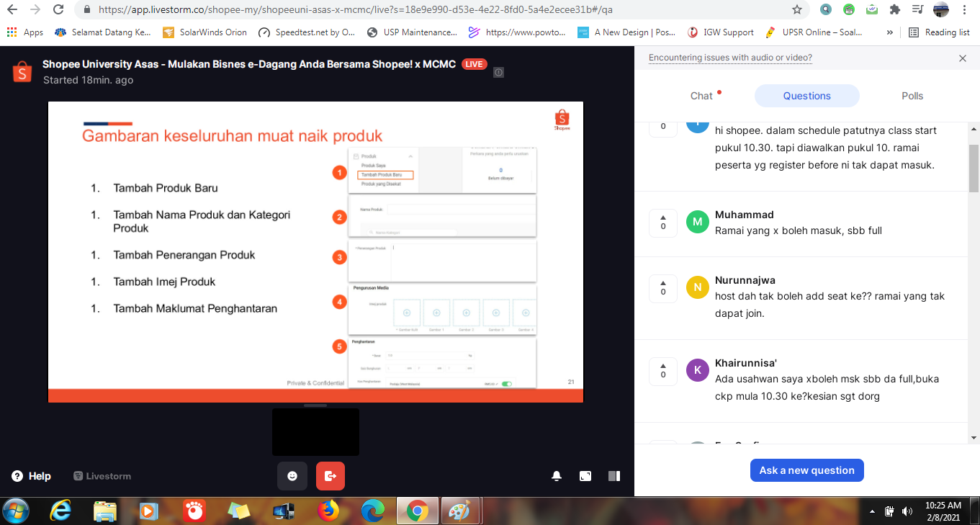Screen dimensions: 980x525
Task: Click Muhammad's green avatar
Action: click(697, 222)
